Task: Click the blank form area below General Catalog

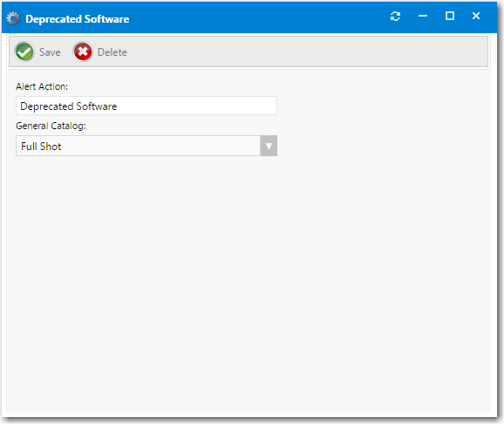Action: (249, 283)
